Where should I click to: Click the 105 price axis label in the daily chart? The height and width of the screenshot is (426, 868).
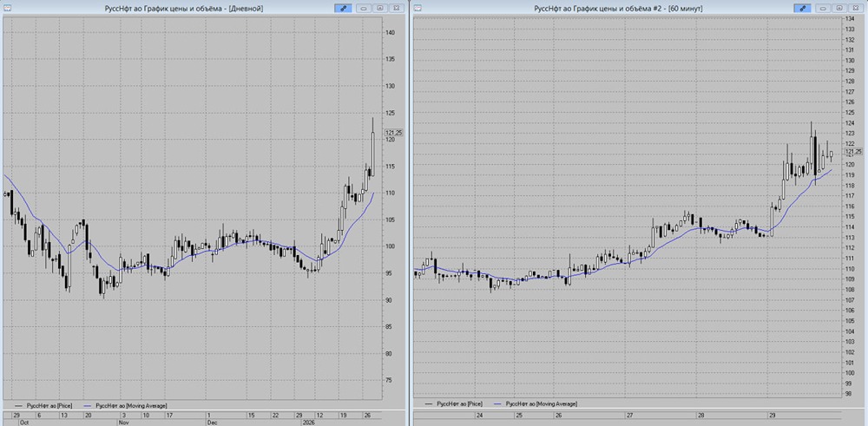click(391, 220)
